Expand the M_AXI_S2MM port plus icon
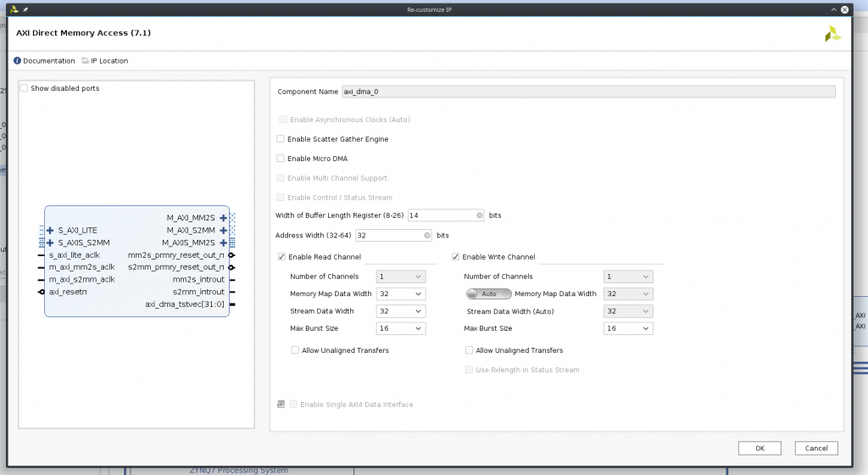 coord(223,231)
